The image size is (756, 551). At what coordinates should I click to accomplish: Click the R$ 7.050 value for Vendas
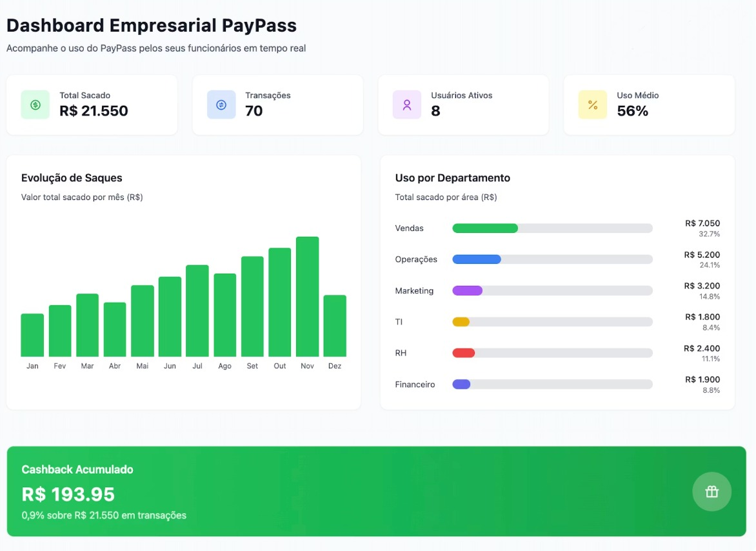pyautogui.click(x=704, y=223)
